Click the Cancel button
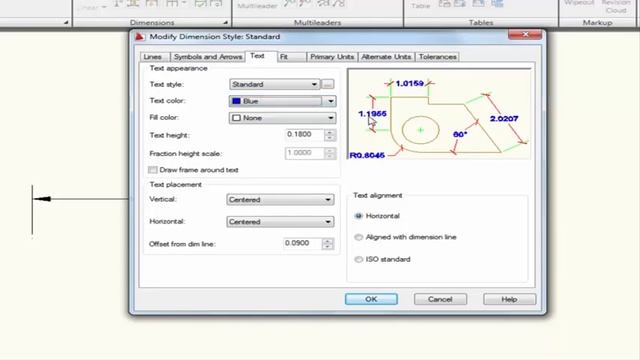640x360 pixels. (x=440, y=299)
